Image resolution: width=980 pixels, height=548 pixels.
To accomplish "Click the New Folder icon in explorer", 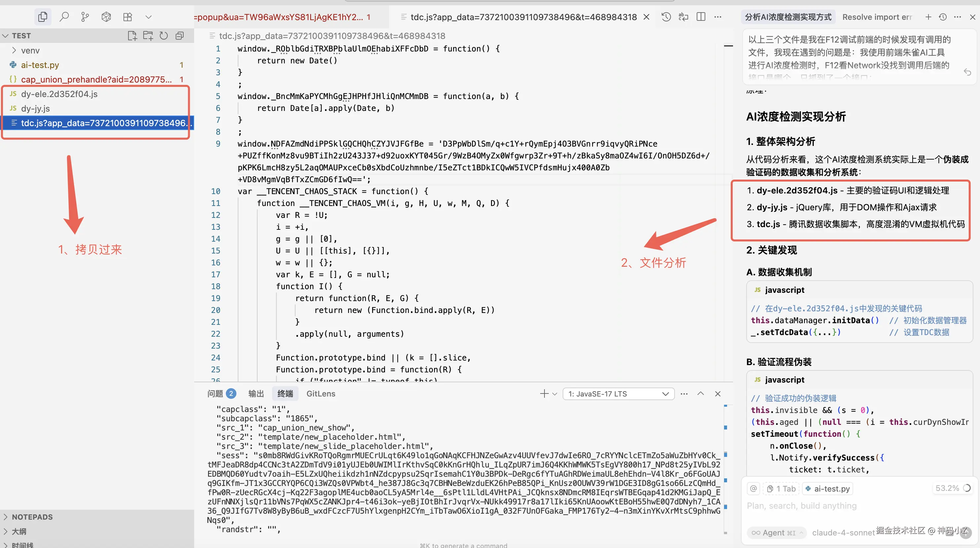I will (148, 36).
